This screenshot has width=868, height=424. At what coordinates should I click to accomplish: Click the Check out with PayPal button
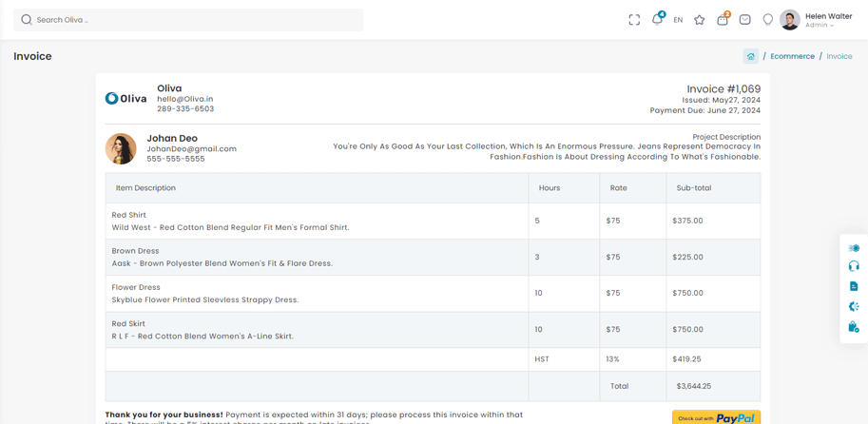pos(715,417)
